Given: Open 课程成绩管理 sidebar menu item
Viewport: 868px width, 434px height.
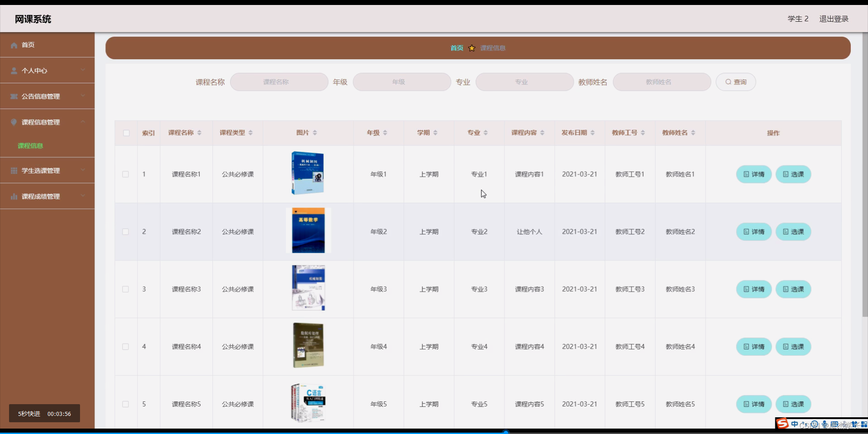Looking at the screenshot, I should point(47,196).
